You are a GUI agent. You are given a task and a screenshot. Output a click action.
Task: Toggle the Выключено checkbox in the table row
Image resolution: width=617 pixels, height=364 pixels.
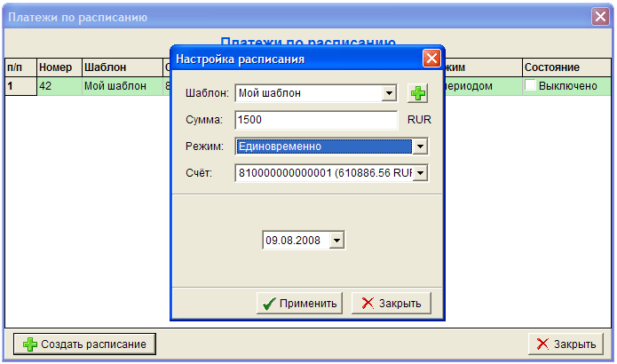pos(530,86)
